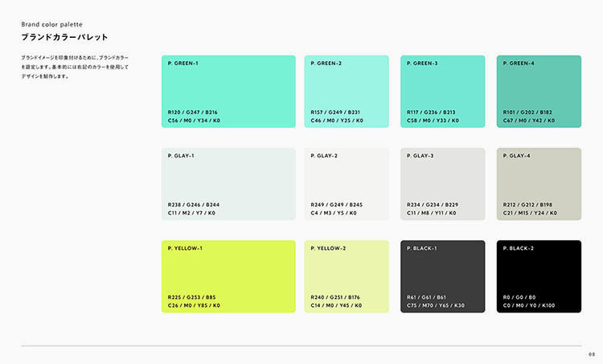Click the R225 / G253 / B85 RGB text
The height and width of the screenshot is (364, 603).
pyautogui.click(x=191, y=297)
